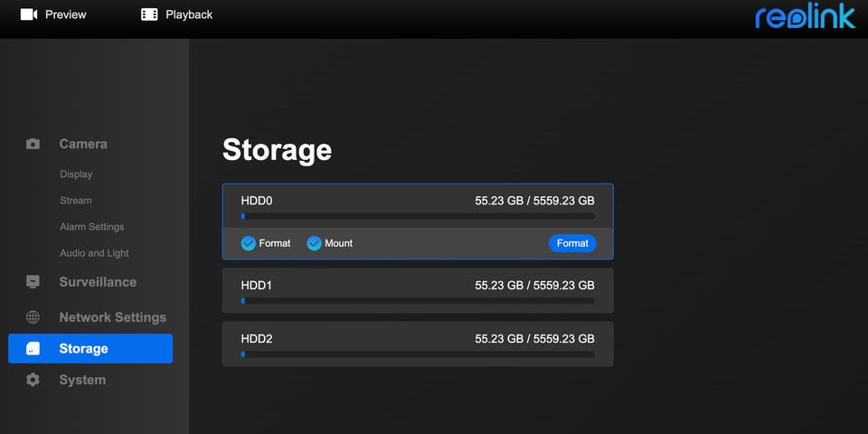This screenshot has height=434, width=868.
Task: Click the Playback film icon
Action: tap(149, 14)
